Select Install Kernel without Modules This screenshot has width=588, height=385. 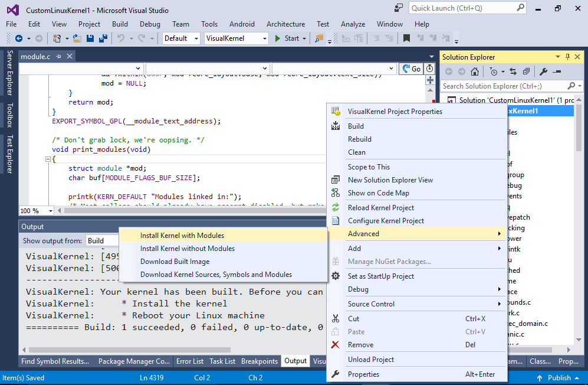223,249
